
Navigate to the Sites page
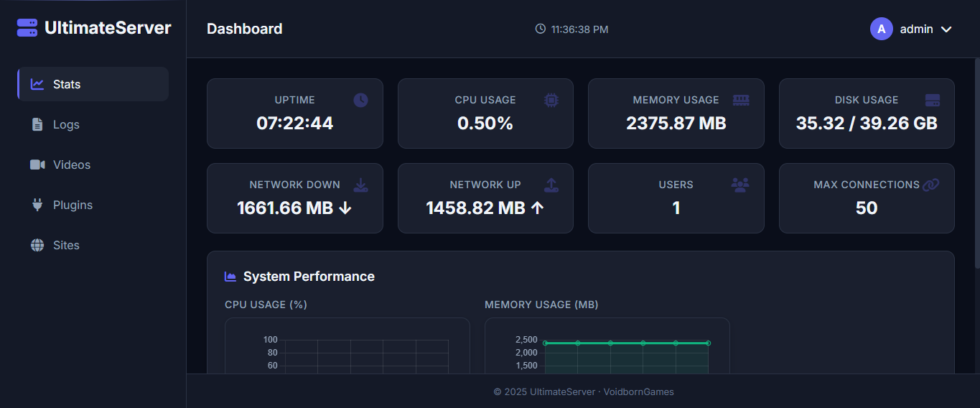pyautogui.click(x=93, y=245)
